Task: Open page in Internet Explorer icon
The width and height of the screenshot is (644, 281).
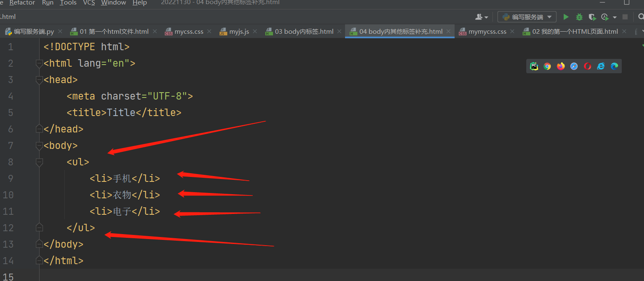Action: 601,66
